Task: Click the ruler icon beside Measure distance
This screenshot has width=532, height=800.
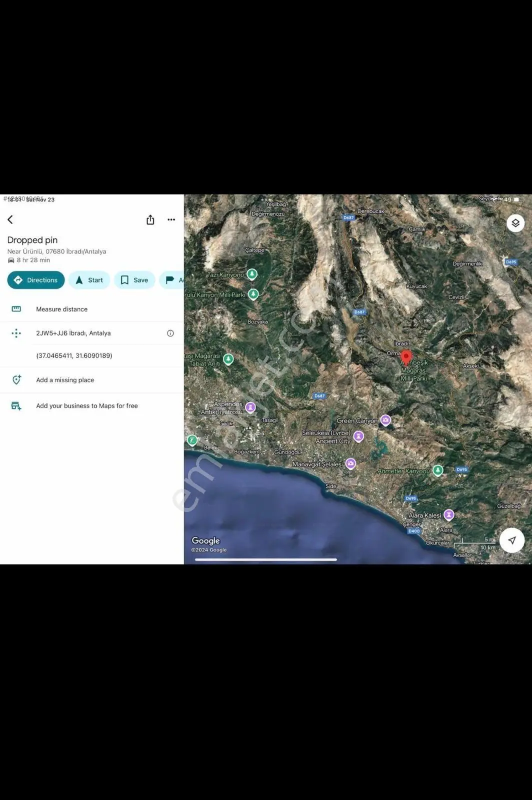Action: tap(16, 309)
